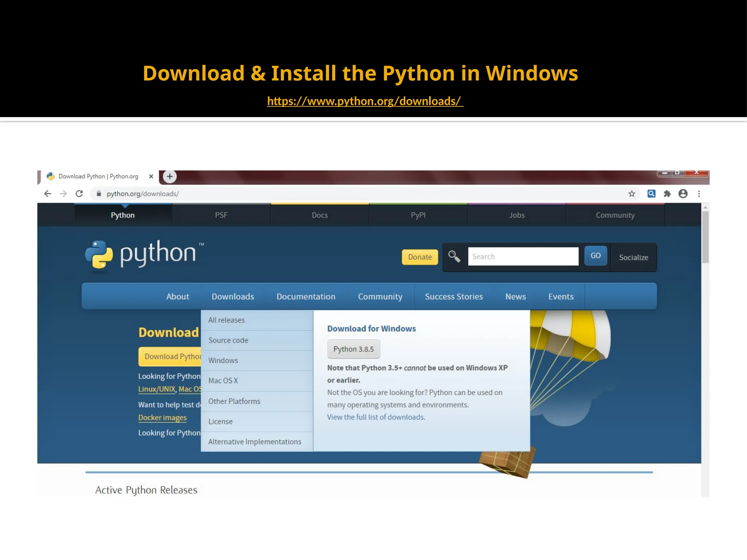
Task: Click the browser back arrow
Action: coord(47,194)
